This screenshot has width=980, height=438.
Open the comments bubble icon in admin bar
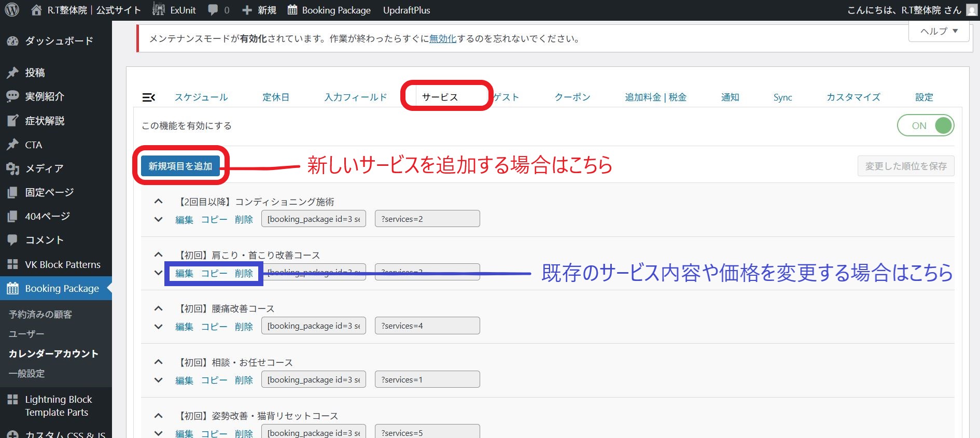(213, 10)
